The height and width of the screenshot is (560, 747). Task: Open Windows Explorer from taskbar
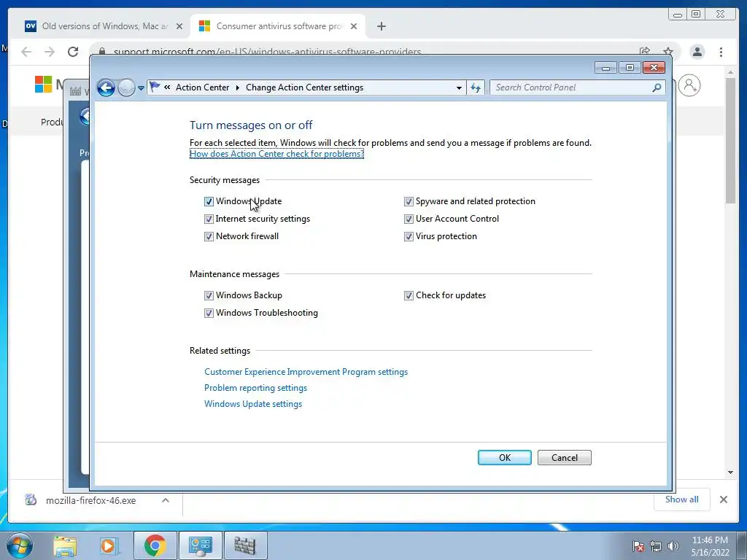pyautogui.click(x=65, y=545)
